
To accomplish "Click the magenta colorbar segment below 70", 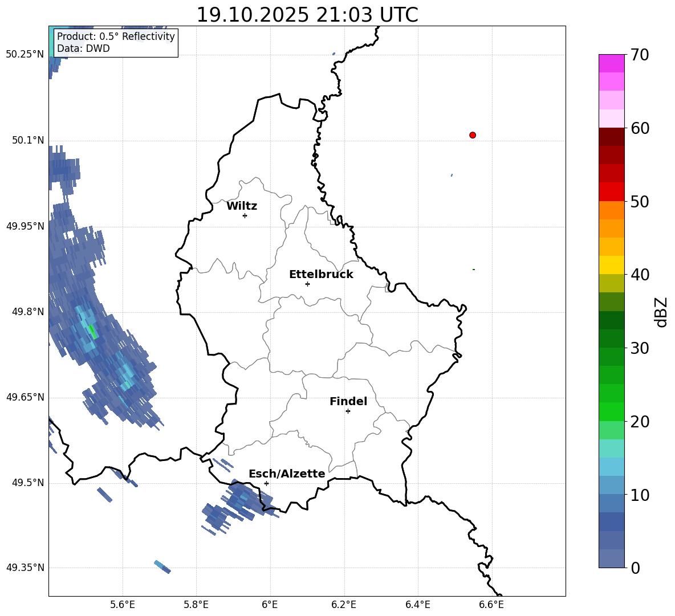I will coord(612,63).
